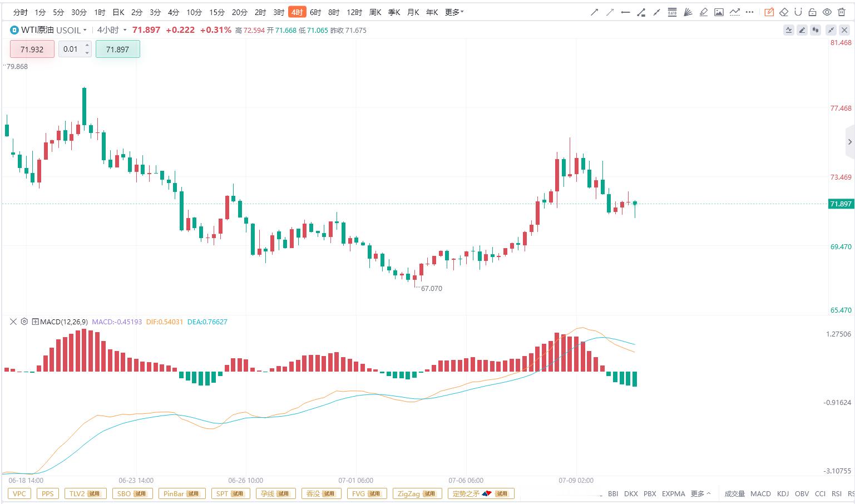The width and height of the screenshot is (855, 504).
Task: Select the solid arrow line drawing tool
Action: [594, 12]
